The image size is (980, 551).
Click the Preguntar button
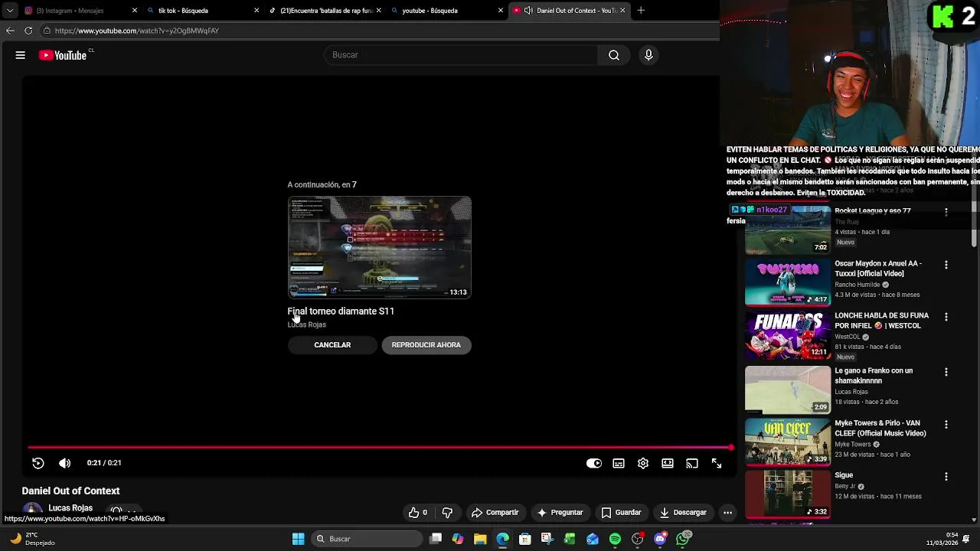click(560, 513)
